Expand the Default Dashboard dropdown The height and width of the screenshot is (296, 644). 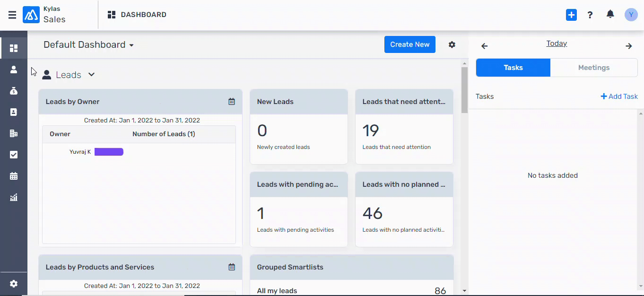click(x=132, y=44)
